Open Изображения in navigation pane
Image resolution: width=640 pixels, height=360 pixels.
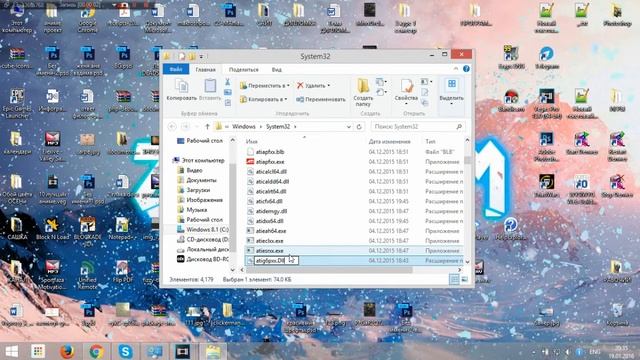coord(204,200)
